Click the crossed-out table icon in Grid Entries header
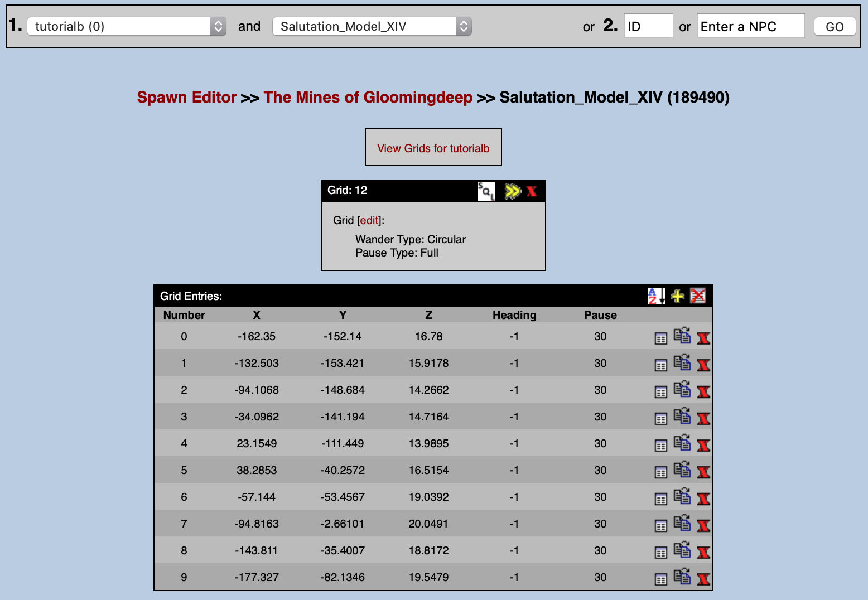The width and height of the screenshot is (868, 600). (x=698, y=296)
